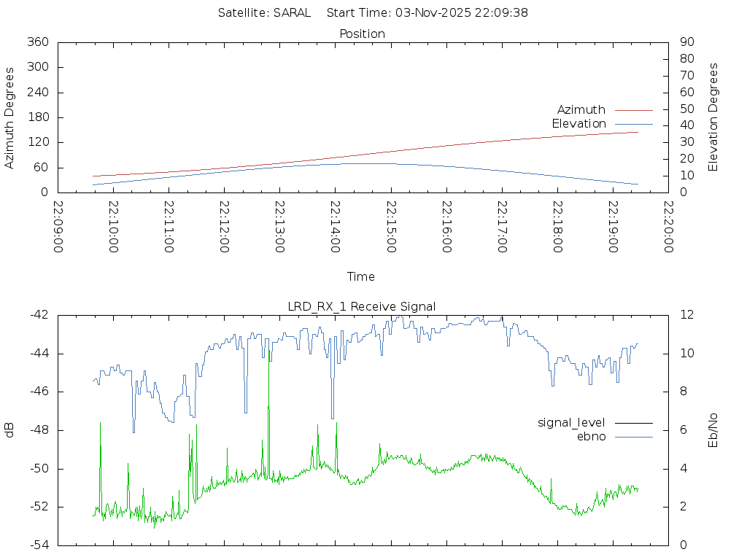Select the 22:20:00 time tick label
This screenshot has width=747, height=560.
pyautogui.click(x=667, y=227)
